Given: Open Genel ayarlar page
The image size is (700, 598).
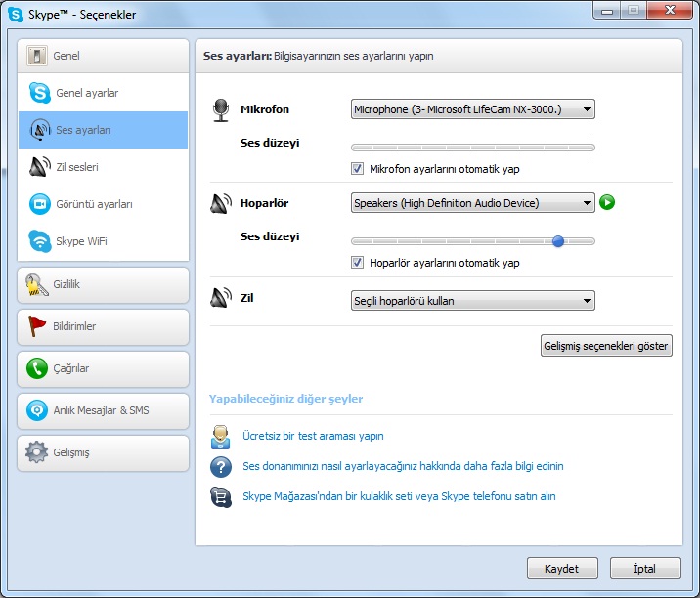Looking at the screenshot, I should [x=103, y=93].
